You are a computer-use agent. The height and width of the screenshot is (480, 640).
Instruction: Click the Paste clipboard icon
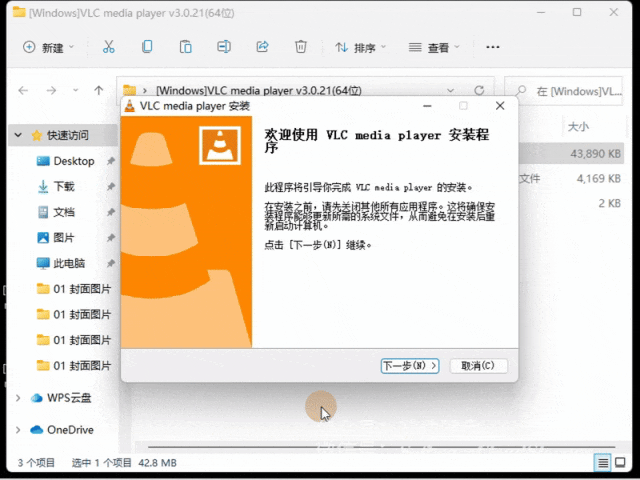[185, 47]
